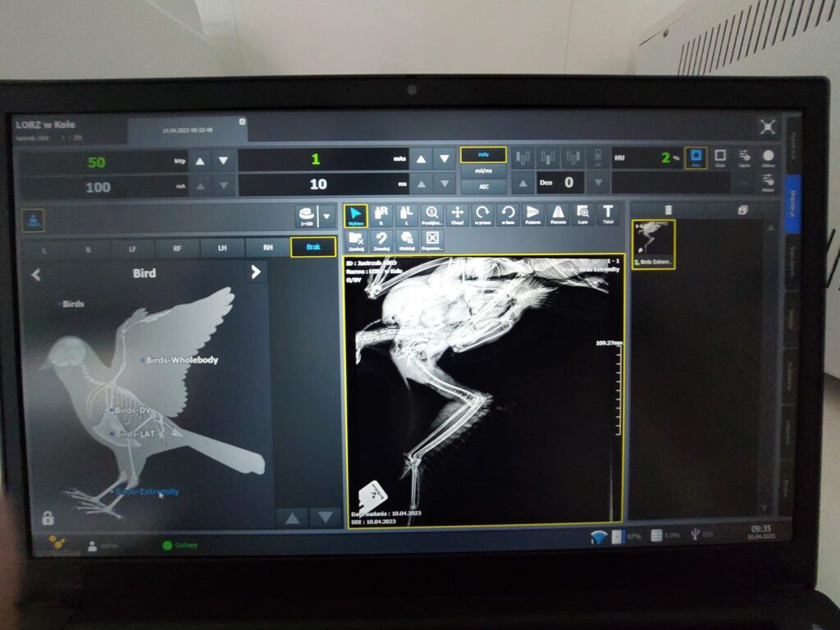Select the mAs exposure mode button
The width and height of the screenshot is (840, 630).
point(482,154)
